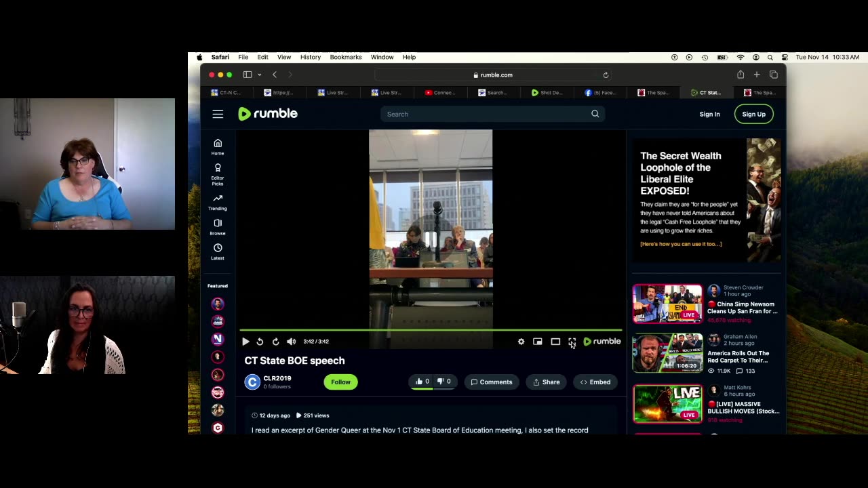Open Featured channel with G logo
The width and height of the screenshot is (868, 488).
pyautogui.click(x=218, y=428)
